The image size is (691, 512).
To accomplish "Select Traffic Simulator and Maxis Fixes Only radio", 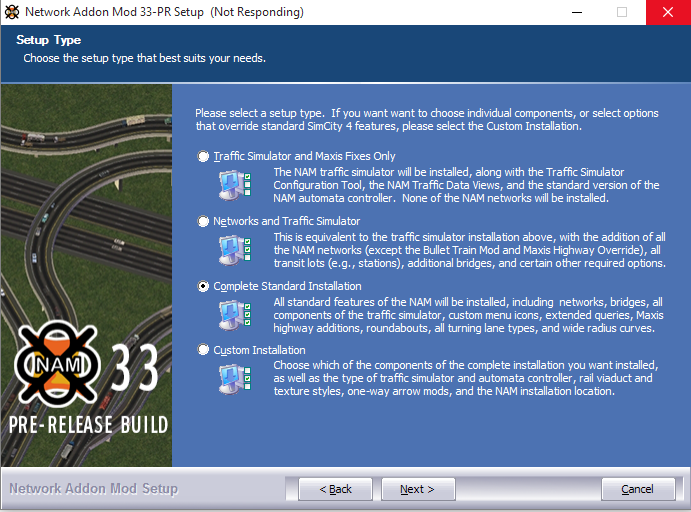I will [x=203, y=156].
